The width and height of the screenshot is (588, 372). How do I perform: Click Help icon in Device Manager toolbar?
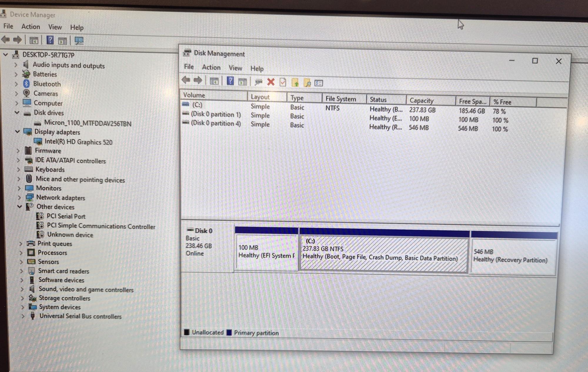50,40
